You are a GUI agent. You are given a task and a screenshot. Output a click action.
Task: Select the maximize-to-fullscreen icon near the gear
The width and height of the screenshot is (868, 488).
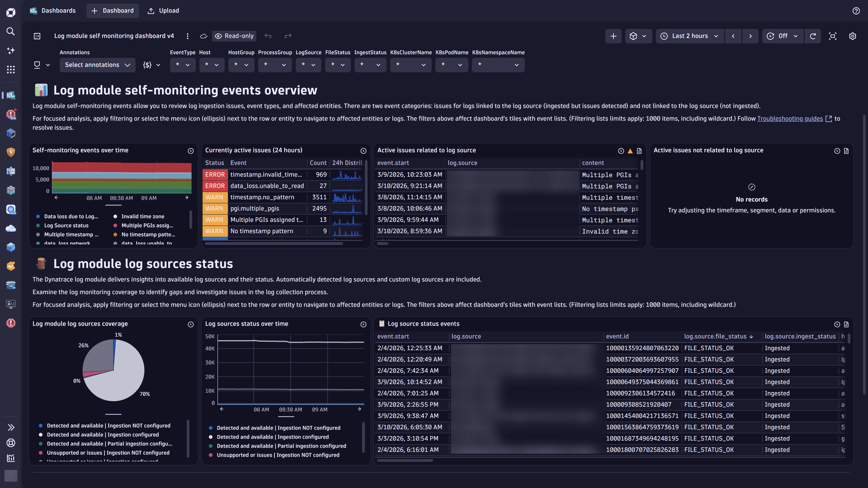[833, 36]
